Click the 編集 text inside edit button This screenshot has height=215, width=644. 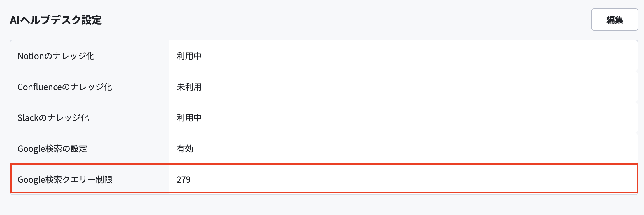[615, 20]
